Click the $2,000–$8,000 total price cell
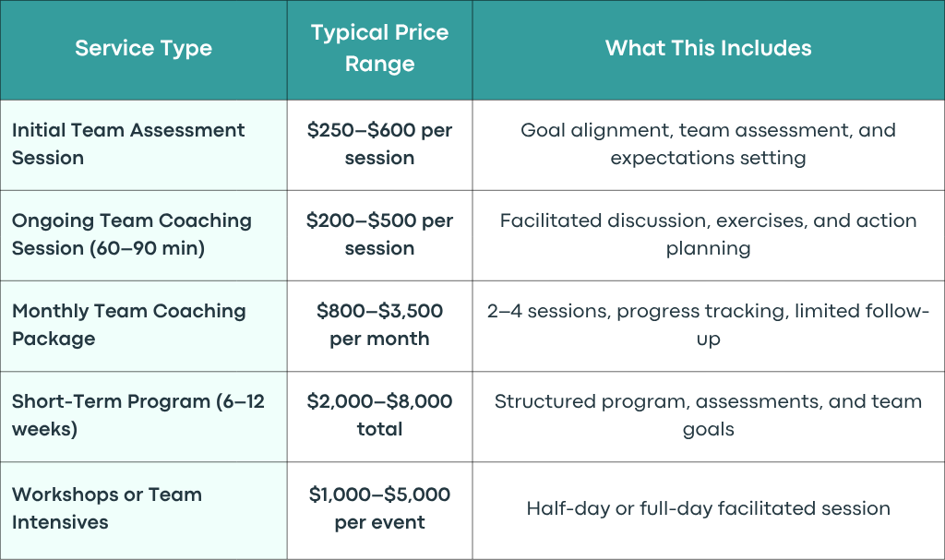The image size is (945, 560). pos(379,416)
